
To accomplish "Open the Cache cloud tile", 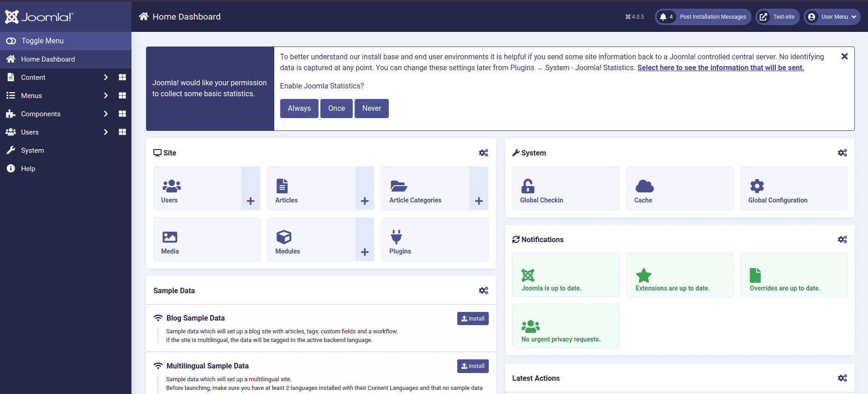I will click(x=680, y=188).
